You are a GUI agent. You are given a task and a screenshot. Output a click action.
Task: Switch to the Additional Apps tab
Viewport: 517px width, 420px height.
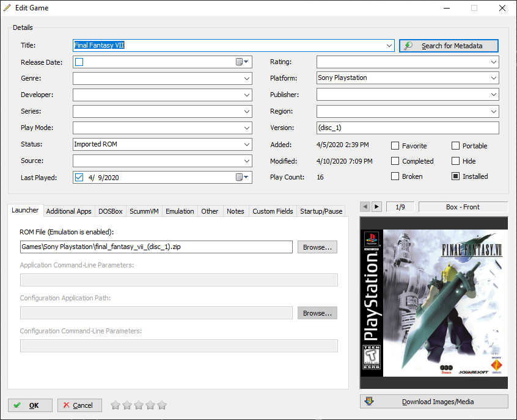[x=68, y=211]
